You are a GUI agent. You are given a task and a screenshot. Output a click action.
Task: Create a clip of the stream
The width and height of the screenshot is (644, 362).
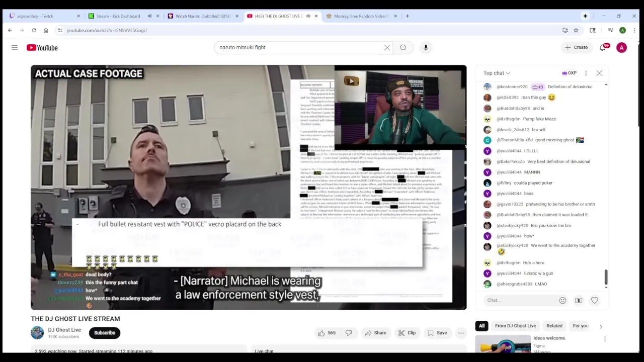[407, 333]
